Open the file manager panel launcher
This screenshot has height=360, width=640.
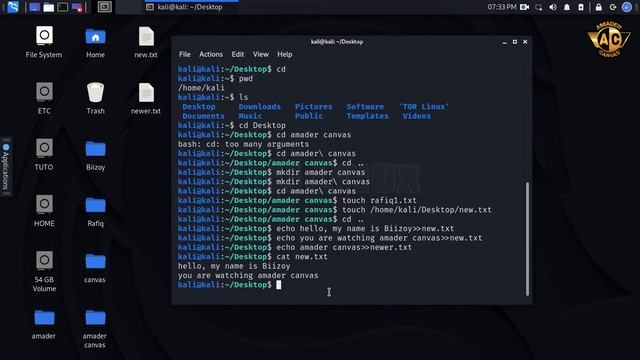point(49,7)
